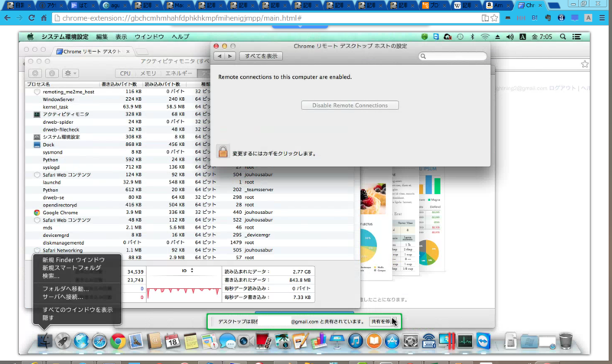Image resolution: width=612 pixels, height=364 pixels.
Task: Select Google Chrome process row
Action: (x=191, y=213)
